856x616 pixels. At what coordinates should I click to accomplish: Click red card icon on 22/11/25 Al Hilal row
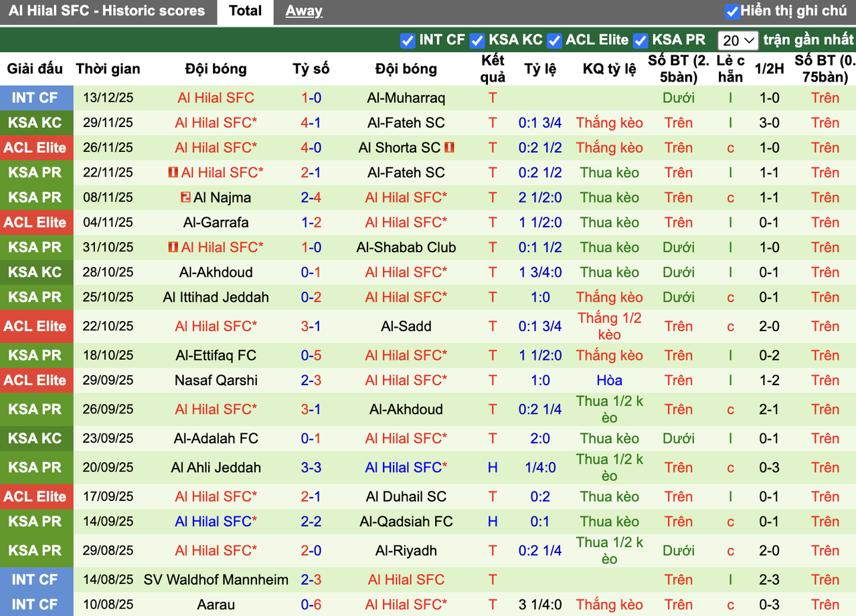click(x=173, y=173)
